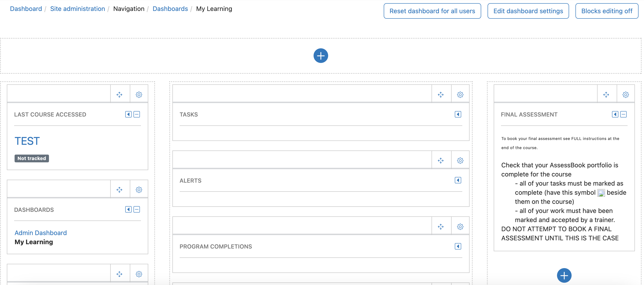This screenshot has width=644, height=285.
Task: Click the 'To book your final assessment' text
Action: tap(560, 143)
